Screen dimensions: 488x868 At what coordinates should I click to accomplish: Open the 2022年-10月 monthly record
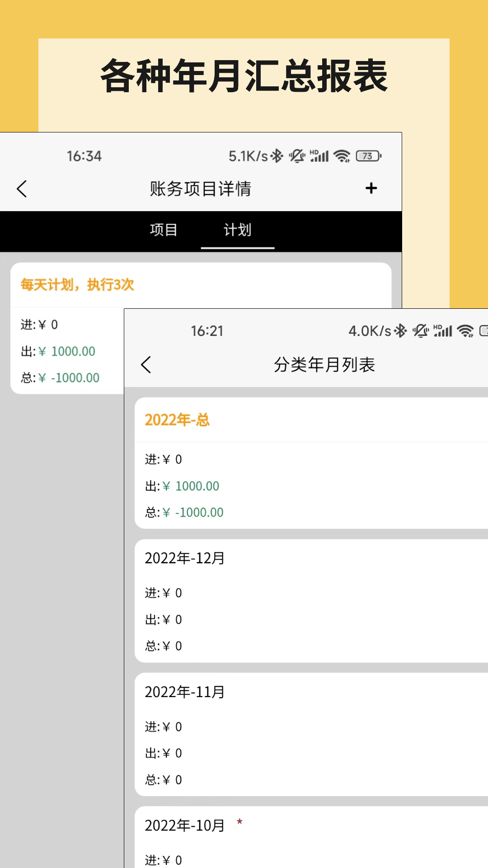(x=184, y=826)
